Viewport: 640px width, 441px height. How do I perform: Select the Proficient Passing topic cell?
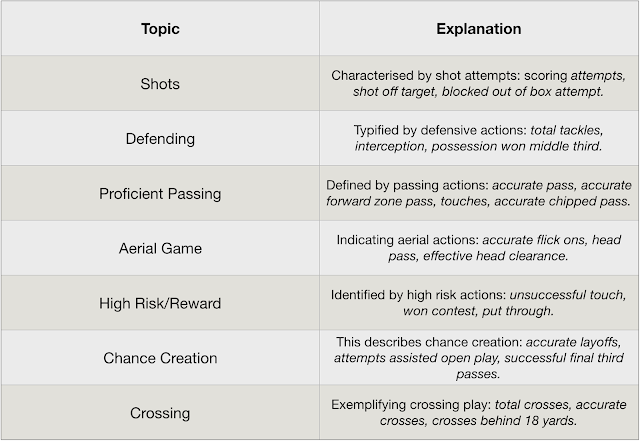pos(160,193)
